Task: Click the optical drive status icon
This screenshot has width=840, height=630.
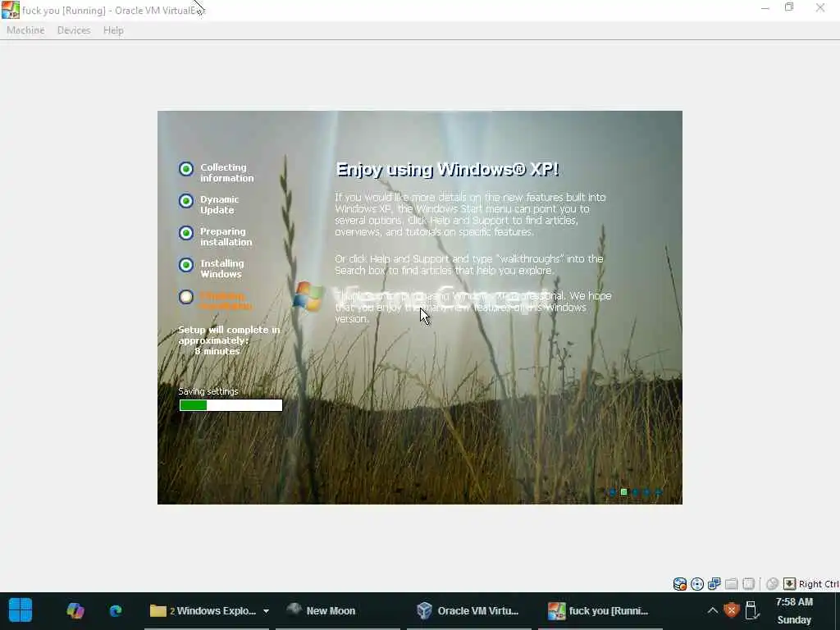Action: click(x=697, y=584)
